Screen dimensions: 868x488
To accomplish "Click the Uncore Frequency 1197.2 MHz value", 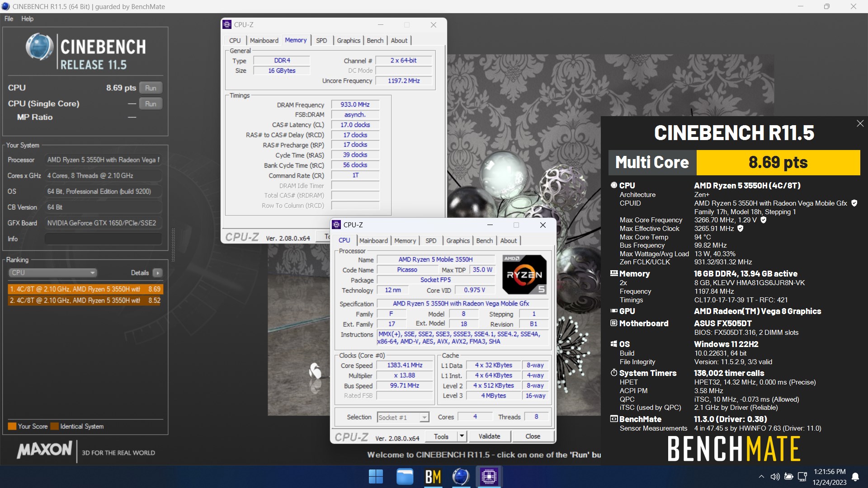I will [404, 81].
